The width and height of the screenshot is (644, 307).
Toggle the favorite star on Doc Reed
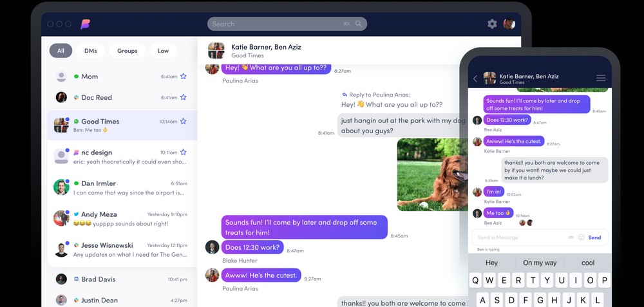point(183,97)
